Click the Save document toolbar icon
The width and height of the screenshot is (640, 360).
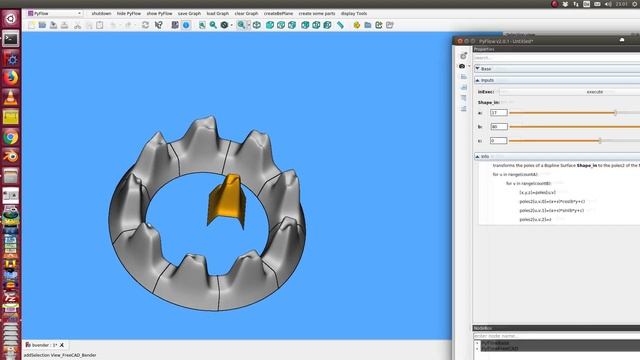tap(53, 25)
